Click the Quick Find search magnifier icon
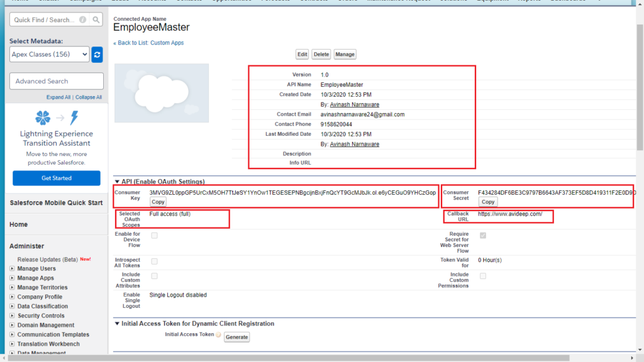This screenshot has height=362, width=644. [96, 19]
